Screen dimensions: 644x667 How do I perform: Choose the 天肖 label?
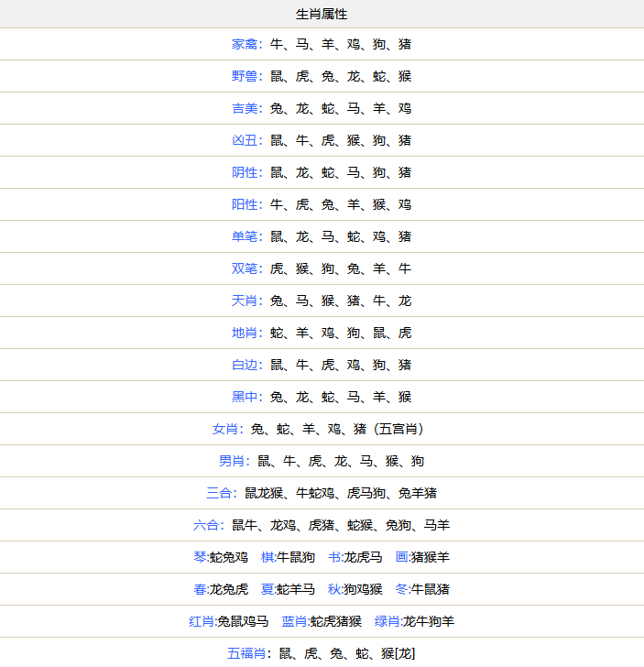click(245, 301)
